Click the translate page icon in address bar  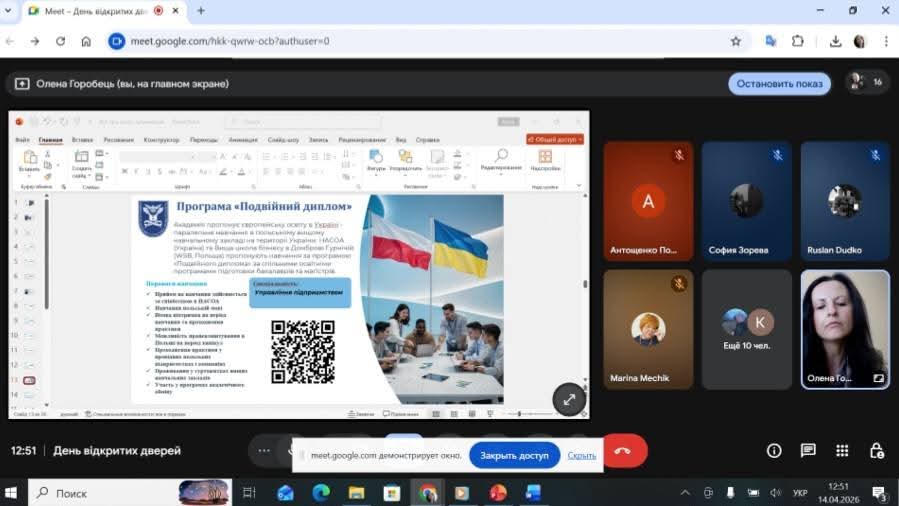click(x=771, y=41)
